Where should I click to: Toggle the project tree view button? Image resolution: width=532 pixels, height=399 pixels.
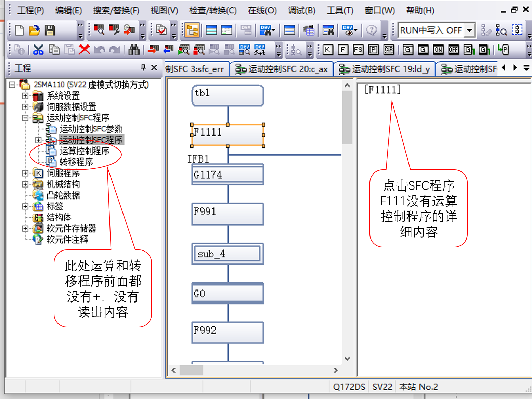point(192,30)
